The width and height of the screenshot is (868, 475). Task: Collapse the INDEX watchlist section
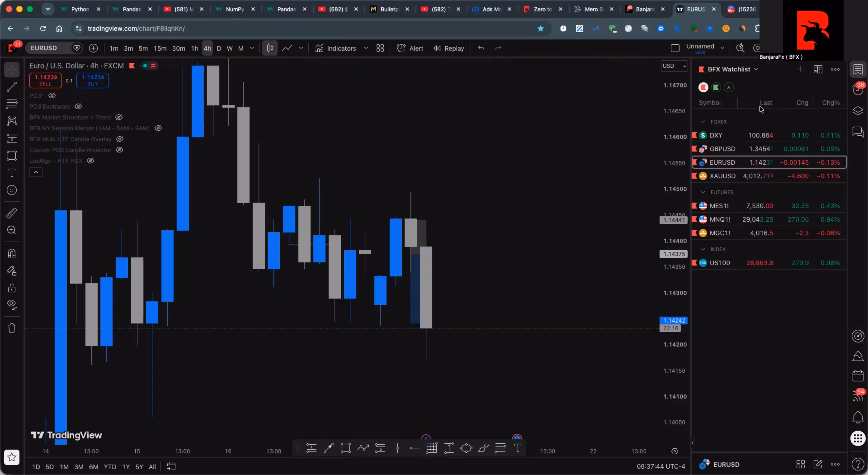tap(703, 249)
